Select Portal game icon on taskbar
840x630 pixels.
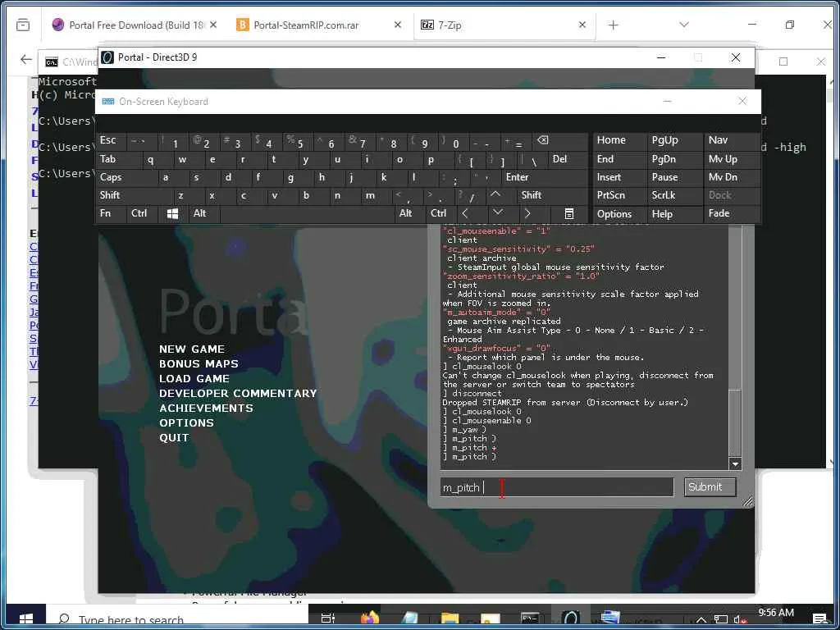pos(571,619)
